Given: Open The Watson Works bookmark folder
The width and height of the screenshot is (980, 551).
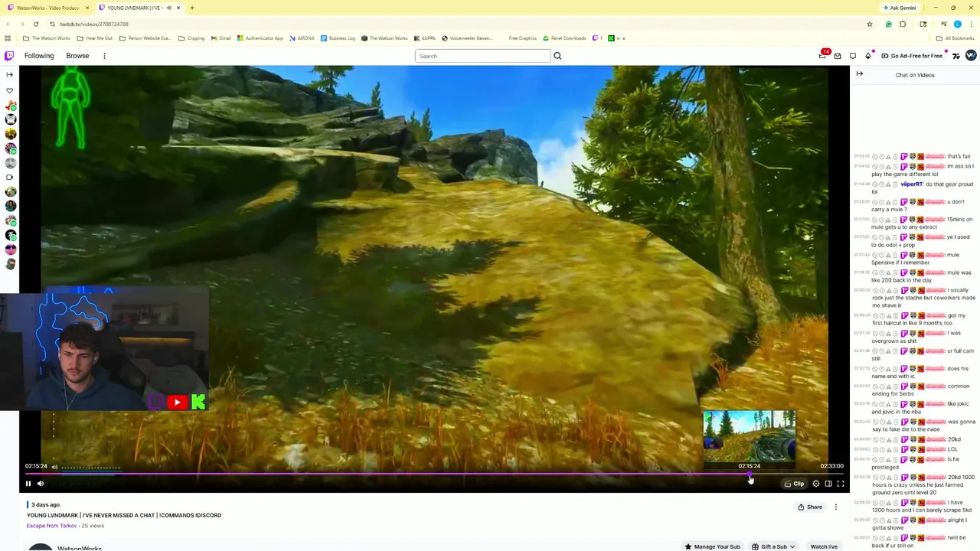Looking at the screenshot, I should tap(47, 38).
